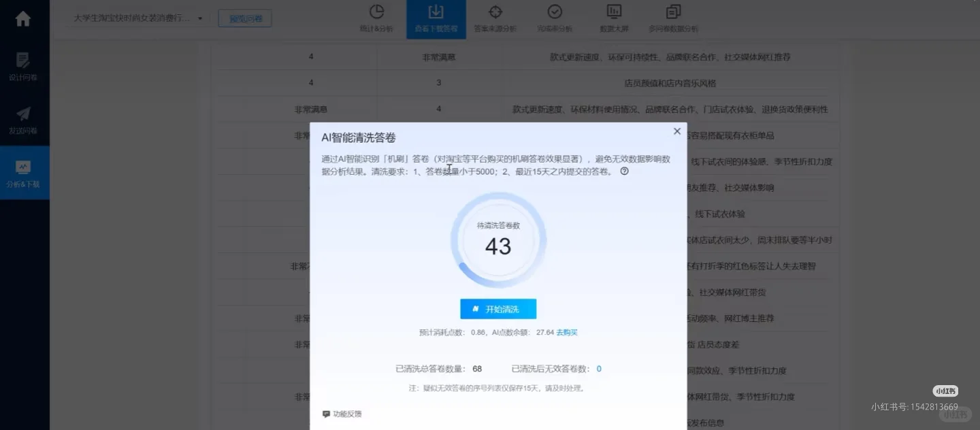
Task: Preview the survey via 预览问卷
Action: (245, 18)
